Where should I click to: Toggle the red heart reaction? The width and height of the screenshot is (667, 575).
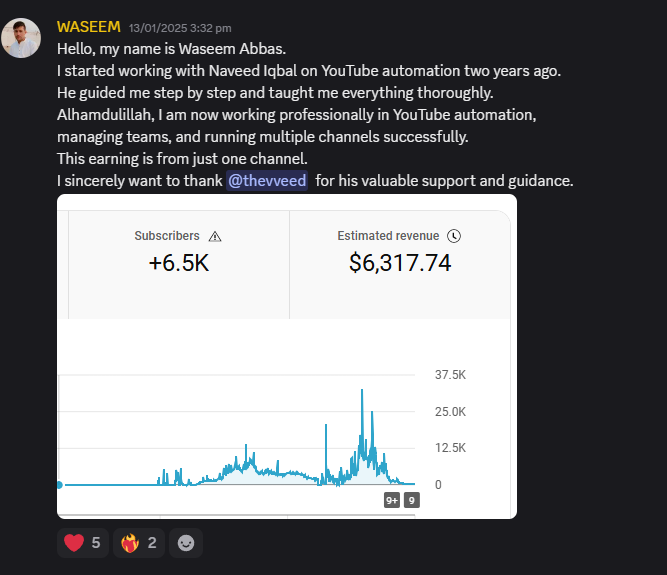coord(82,543)
